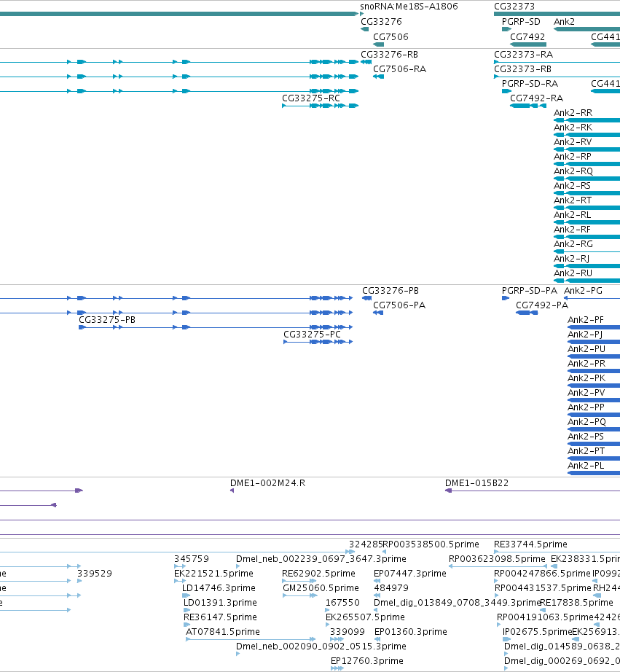Image resolution: width=620 pixels, height=672 pixels.
Task: Click the Ank2-PK protein label
Action: coord(586,378)
